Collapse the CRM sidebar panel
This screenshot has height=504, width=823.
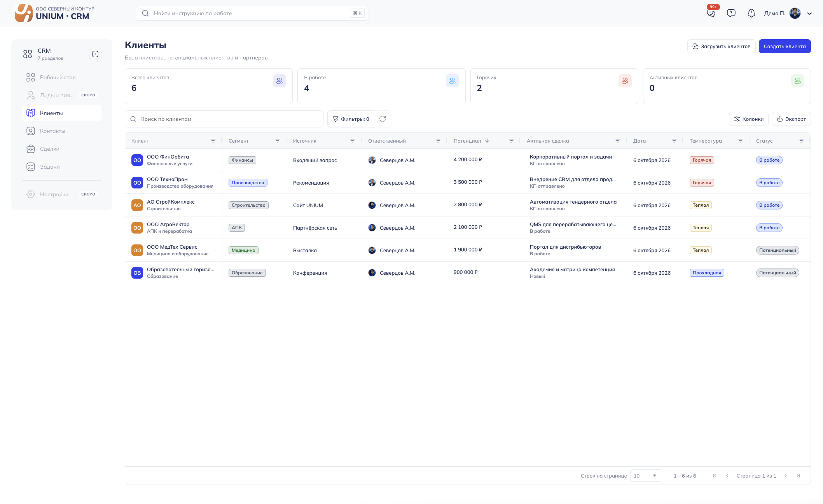point(95,54)
